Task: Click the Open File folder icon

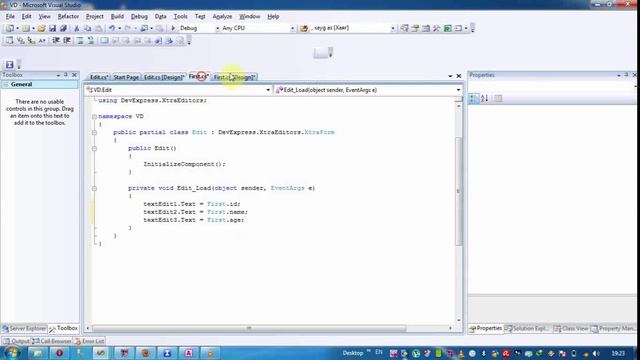Action: point(41,28)
